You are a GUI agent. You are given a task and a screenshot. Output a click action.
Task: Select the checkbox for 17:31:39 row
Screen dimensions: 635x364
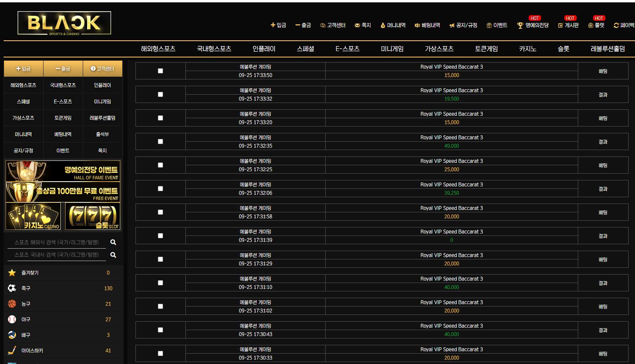160,236
